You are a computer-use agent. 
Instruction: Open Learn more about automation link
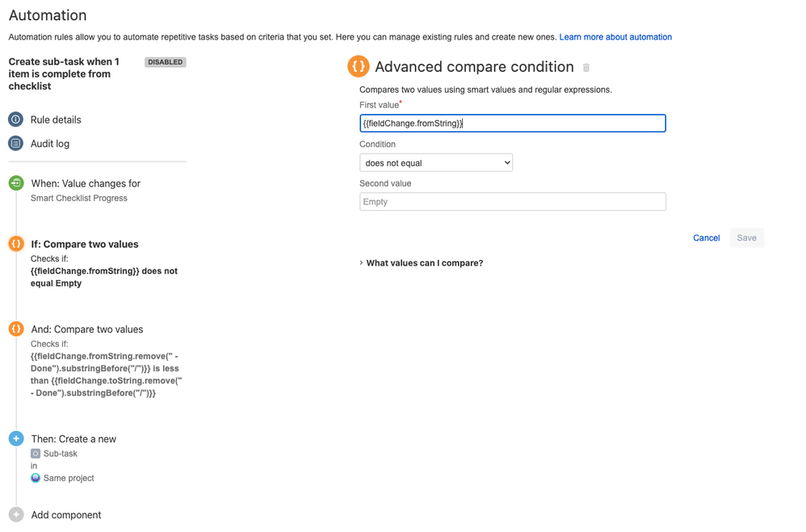tap(615, 37)
